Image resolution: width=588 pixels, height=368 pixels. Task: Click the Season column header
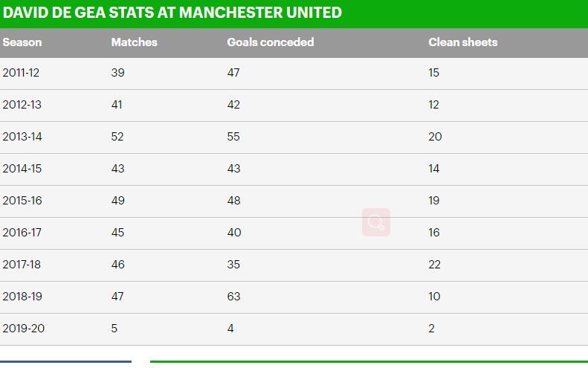tap(22, 42)
